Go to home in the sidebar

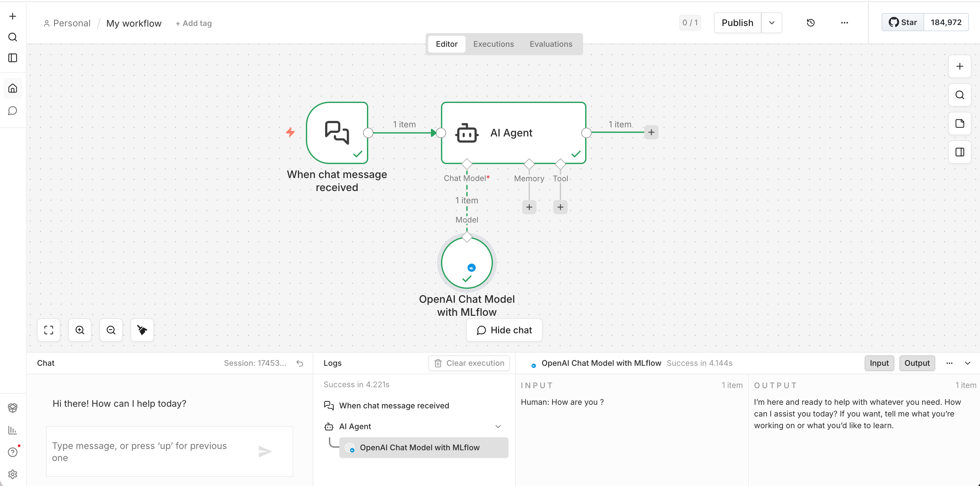pos(13,88)
